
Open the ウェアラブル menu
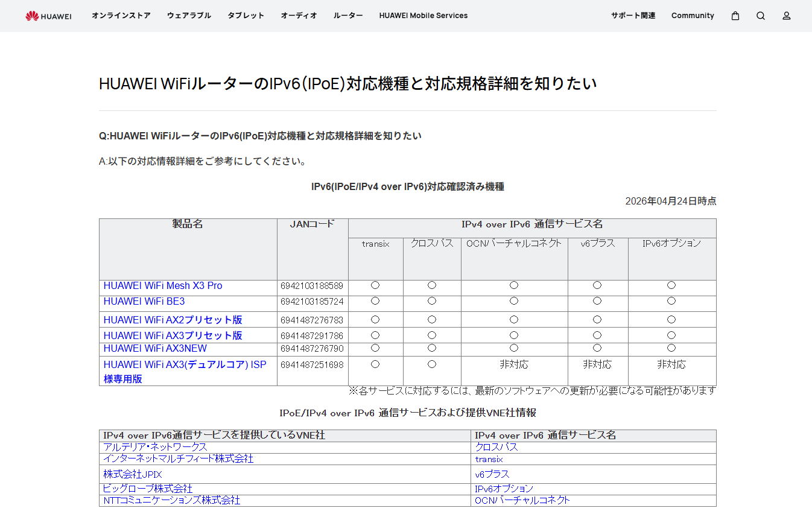[189, 16]
